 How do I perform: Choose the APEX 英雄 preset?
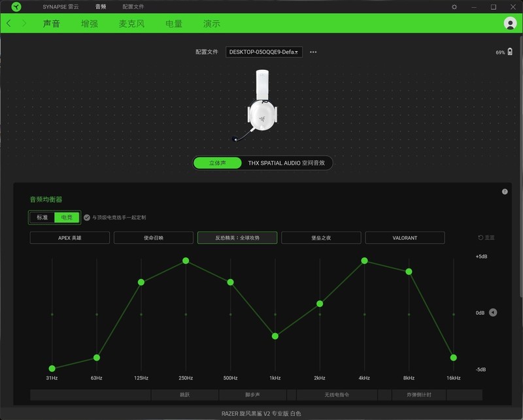(69, 238)
